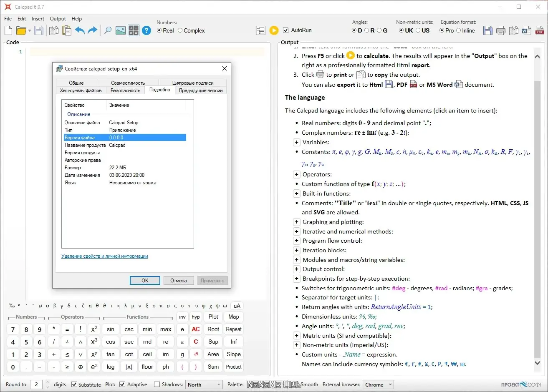Screen dimensions: 548x392
Task: Click the Print output icon
Action: [x=501, y=30]
